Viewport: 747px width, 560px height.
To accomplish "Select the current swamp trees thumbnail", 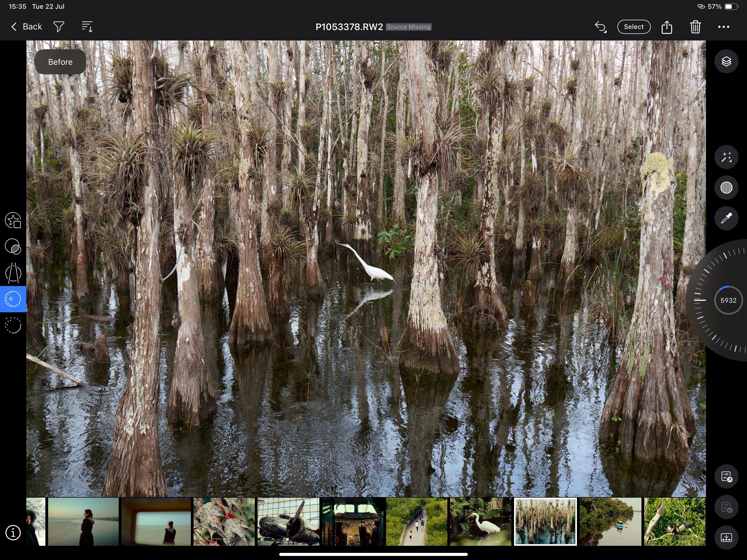I will pyautogui.click(x=545, y=521).
